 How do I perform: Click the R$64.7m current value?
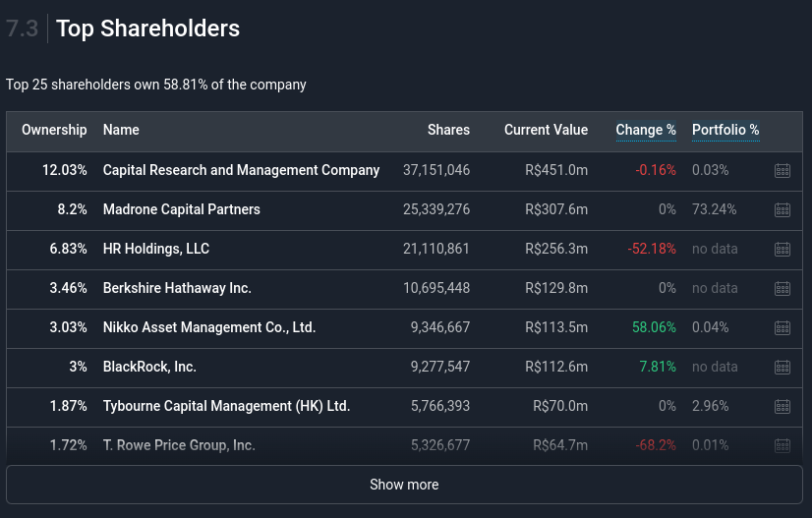[560, 445]
